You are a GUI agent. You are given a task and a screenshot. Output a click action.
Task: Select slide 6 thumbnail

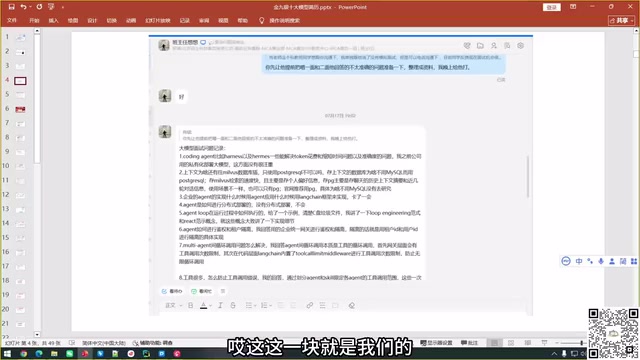pyautogui.click(x=20, y=109)
